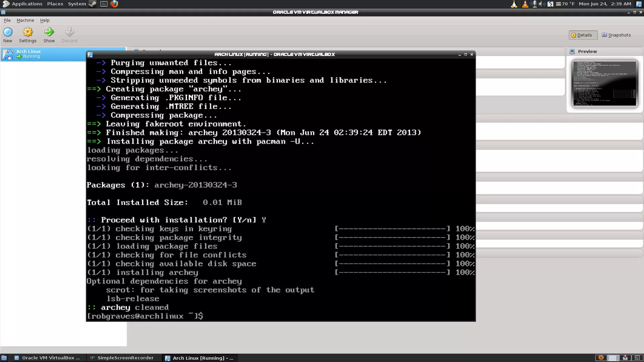Screen dimensions: 644x362
Task: Click the 70 °F weather indicator
Action: pos(566,4)
